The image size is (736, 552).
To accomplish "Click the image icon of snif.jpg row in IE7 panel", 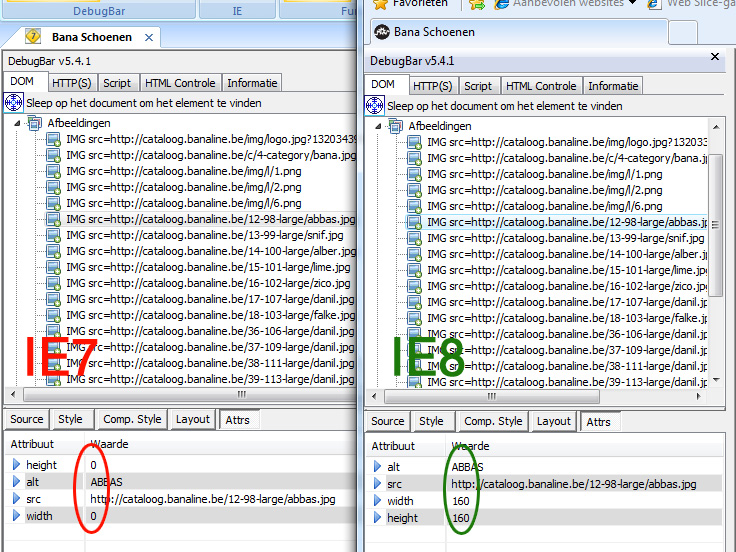I will (x=53, y=235).
